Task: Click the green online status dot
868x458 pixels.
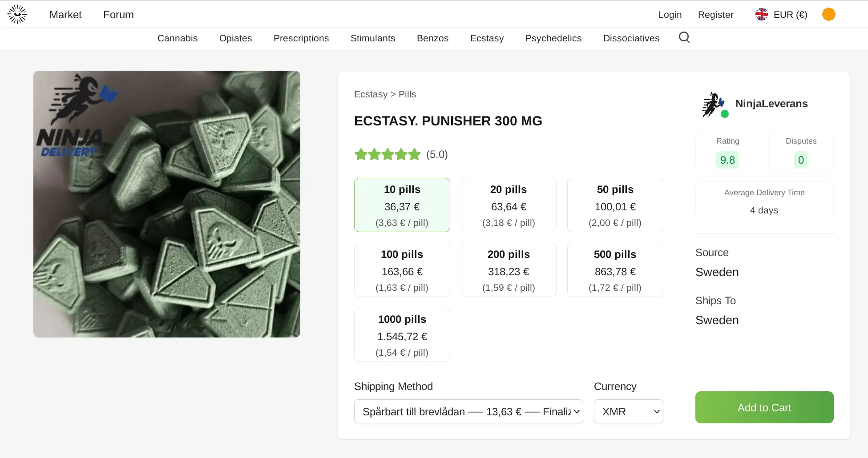Action: pyautogui.click(x=725, y=113)
